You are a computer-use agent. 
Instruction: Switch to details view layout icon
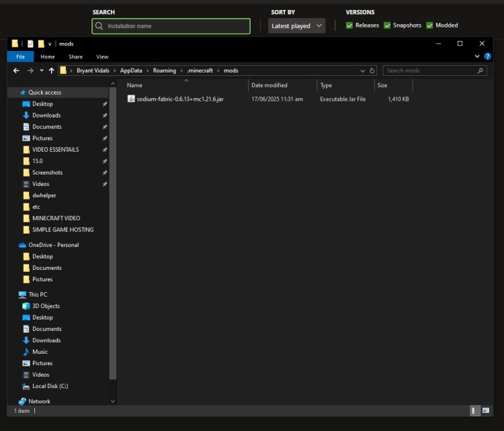coord(474,410)
